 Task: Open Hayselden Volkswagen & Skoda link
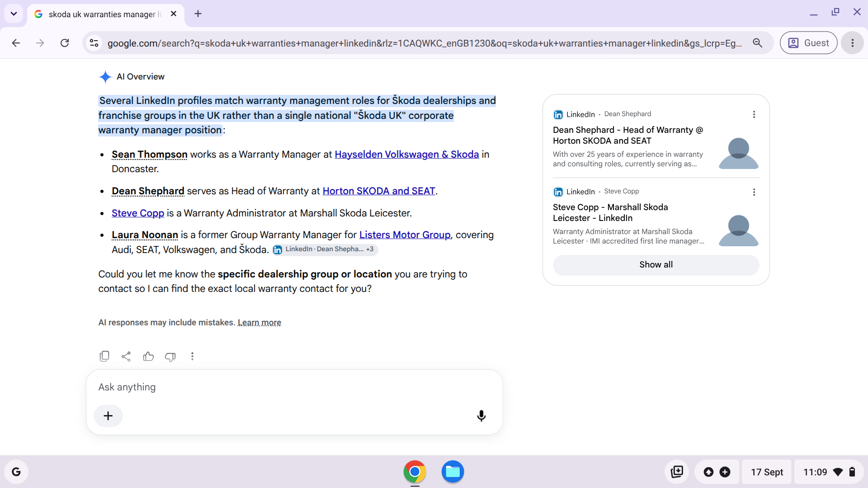click(406, 155)
